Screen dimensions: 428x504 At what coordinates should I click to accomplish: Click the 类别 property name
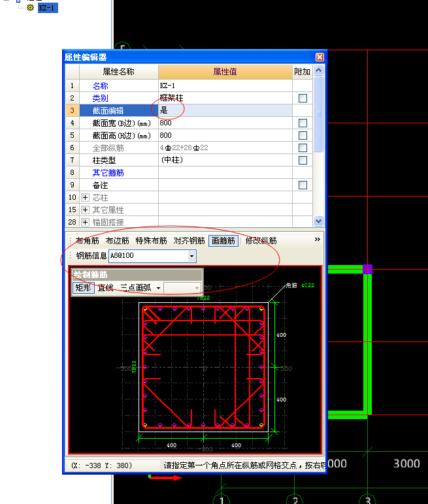100,99
